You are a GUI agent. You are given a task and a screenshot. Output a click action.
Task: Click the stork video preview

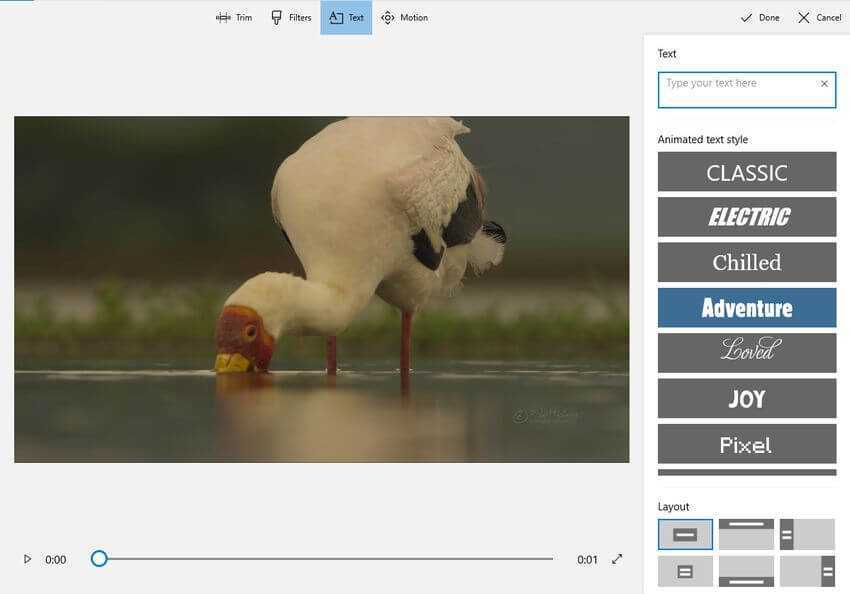pyautogui.click(x=322, y=289)
